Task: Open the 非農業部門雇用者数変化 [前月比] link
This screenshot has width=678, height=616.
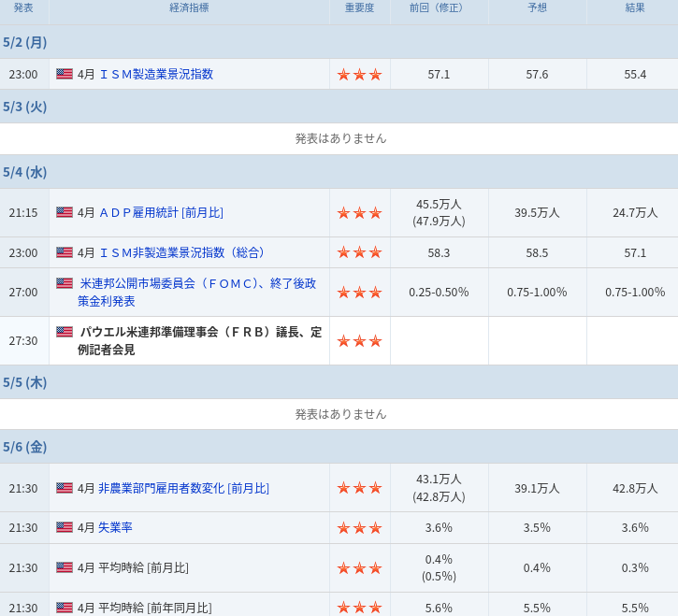Action: pos(184,489)
